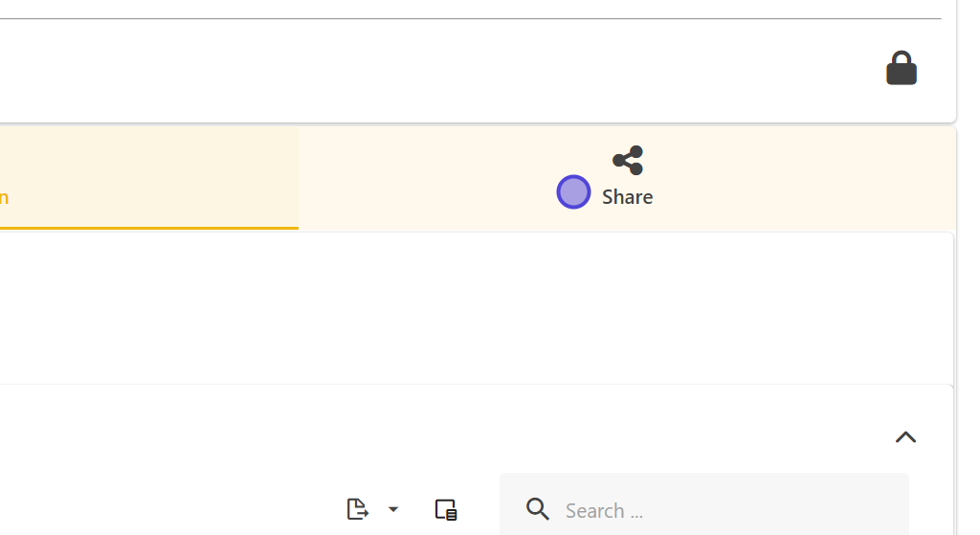Focus the Search text field

(718, 509)
